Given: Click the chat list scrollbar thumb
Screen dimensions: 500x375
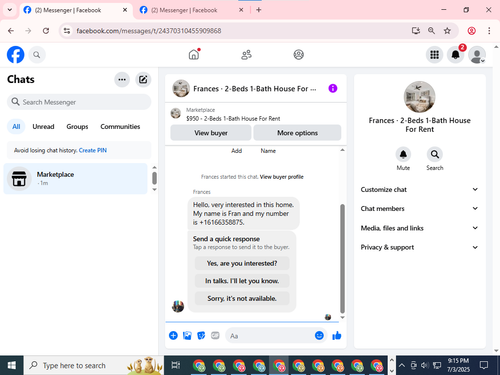Looking at the screenshot, I should pyautogui.click(x=154, y=178).
